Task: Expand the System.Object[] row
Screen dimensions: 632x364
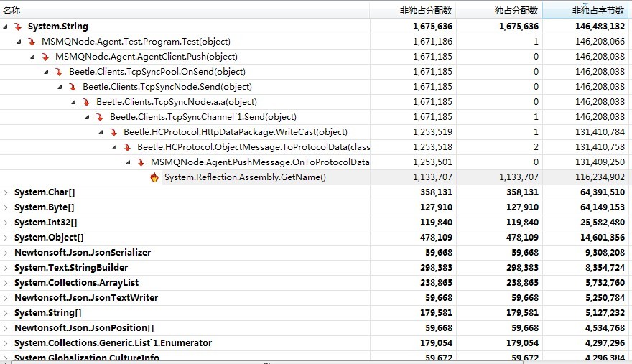Action: [x=5, y=238]
